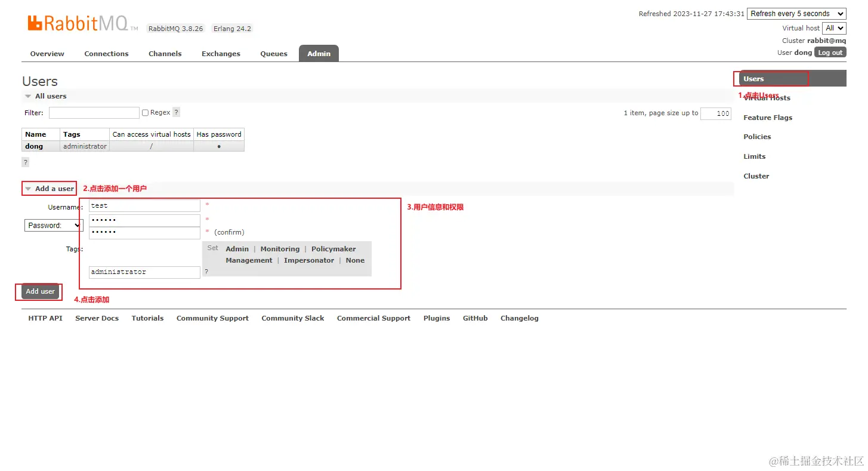Open the Regex help question mark
This screenshot has width=868, height=471.
point(176,112)
